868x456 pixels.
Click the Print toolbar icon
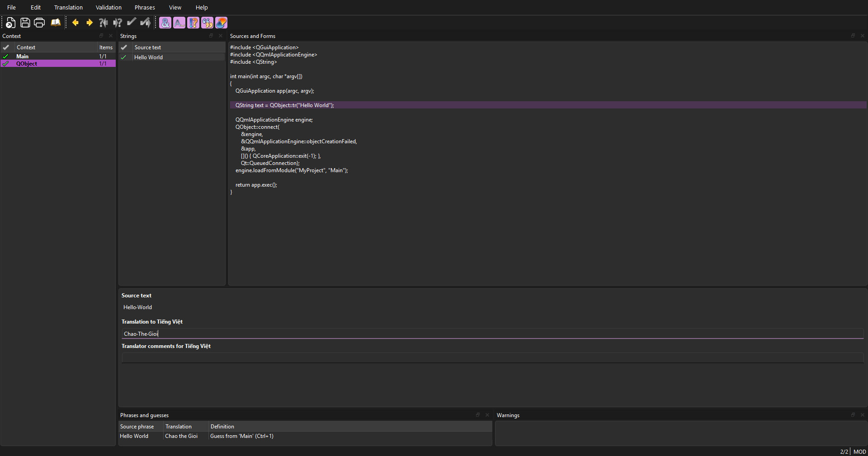point(39,23)
